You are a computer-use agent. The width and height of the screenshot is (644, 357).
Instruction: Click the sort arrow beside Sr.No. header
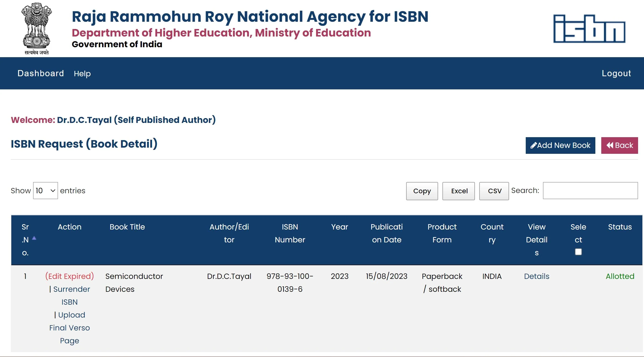(x=34, y=238)
